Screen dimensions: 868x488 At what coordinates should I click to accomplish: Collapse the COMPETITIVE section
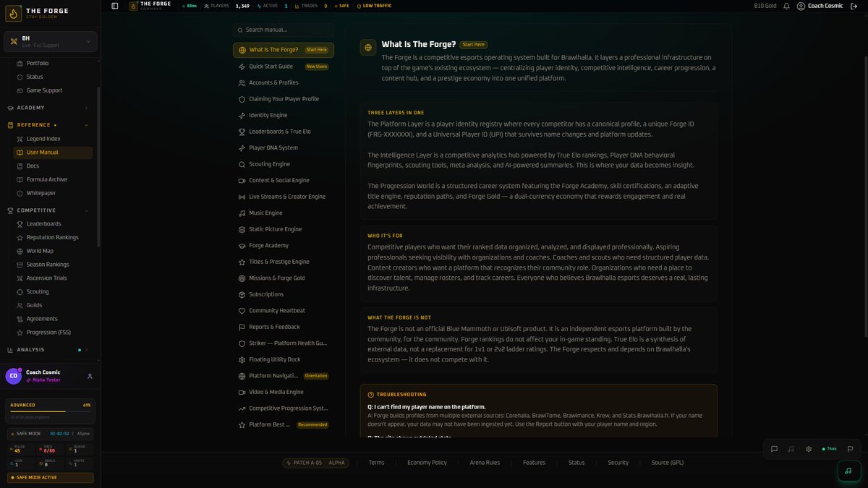tap(50, 210)
